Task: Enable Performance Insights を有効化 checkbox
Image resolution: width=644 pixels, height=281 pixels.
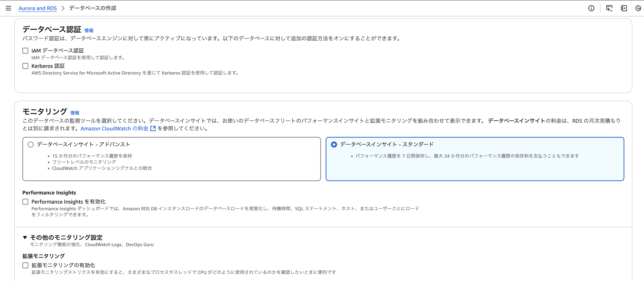Action: (x=26, y=202)
